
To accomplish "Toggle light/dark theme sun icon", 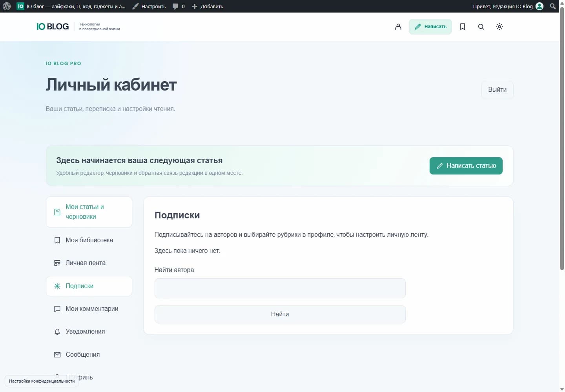I will (499, 27).
